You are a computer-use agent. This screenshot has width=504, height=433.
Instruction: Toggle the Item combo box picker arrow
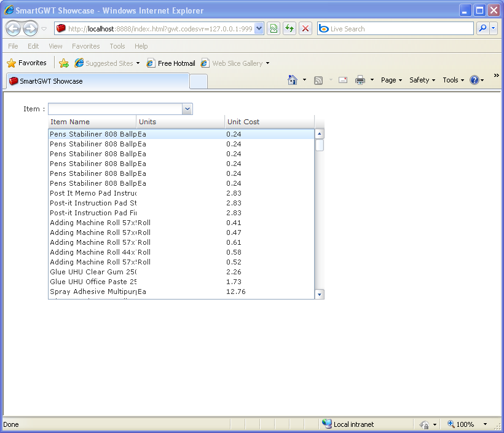pos(187,109)
